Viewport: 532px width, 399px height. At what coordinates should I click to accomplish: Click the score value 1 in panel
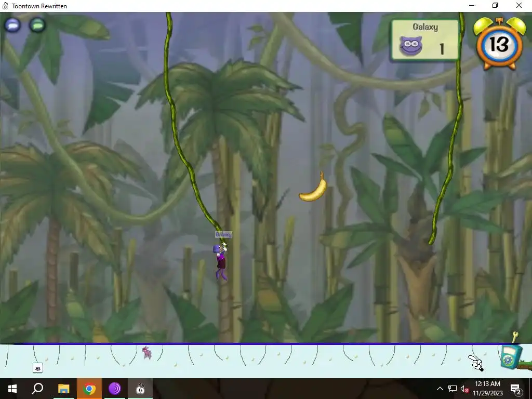click(x=442, y=49)
